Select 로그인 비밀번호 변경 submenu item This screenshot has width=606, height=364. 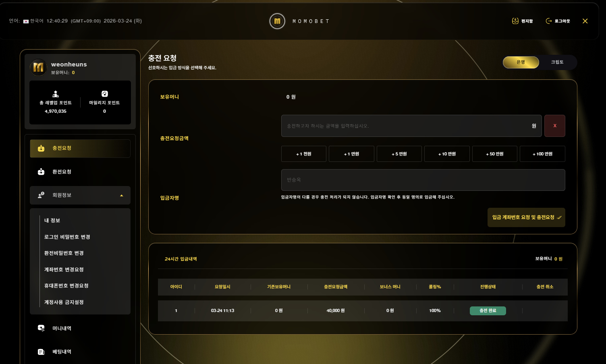click(x=67, y=237)
